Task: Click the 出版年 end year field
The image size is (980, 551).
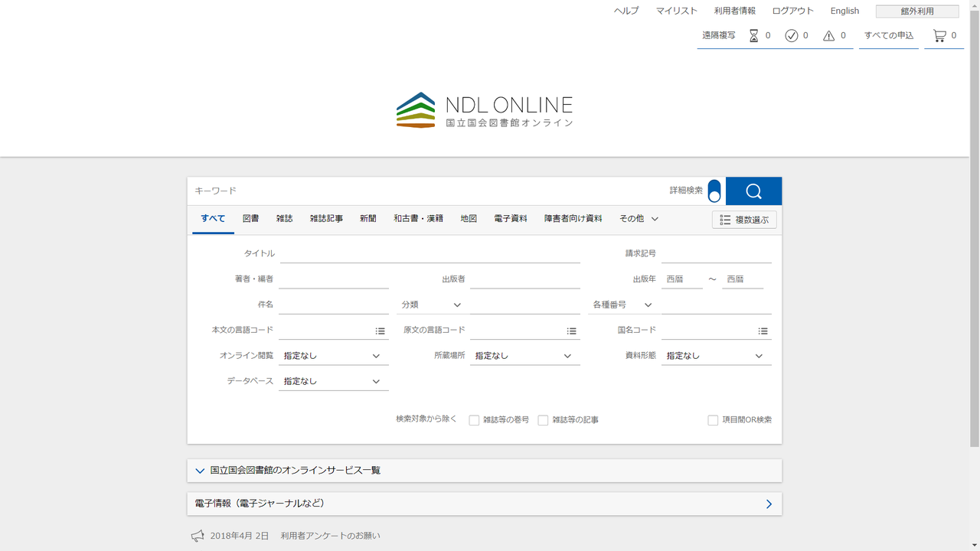Action: [x=743, y=279]
